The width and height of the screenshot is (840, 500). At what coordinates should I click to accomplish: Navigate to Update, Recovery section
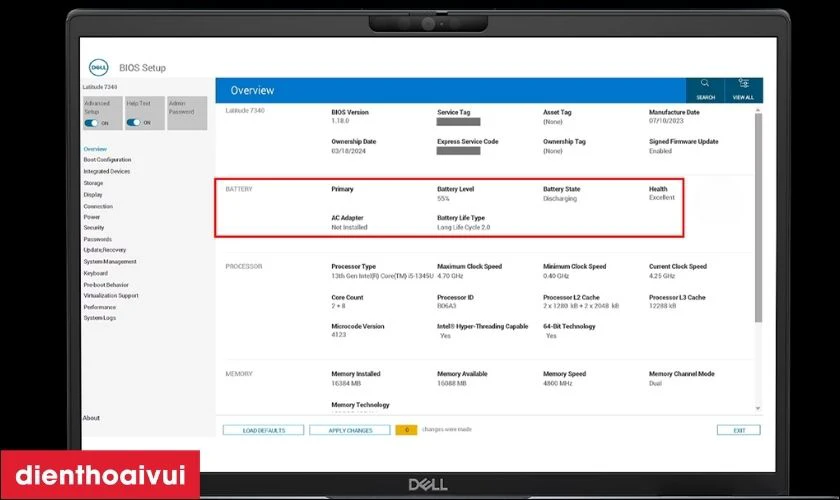coord(104,250)
